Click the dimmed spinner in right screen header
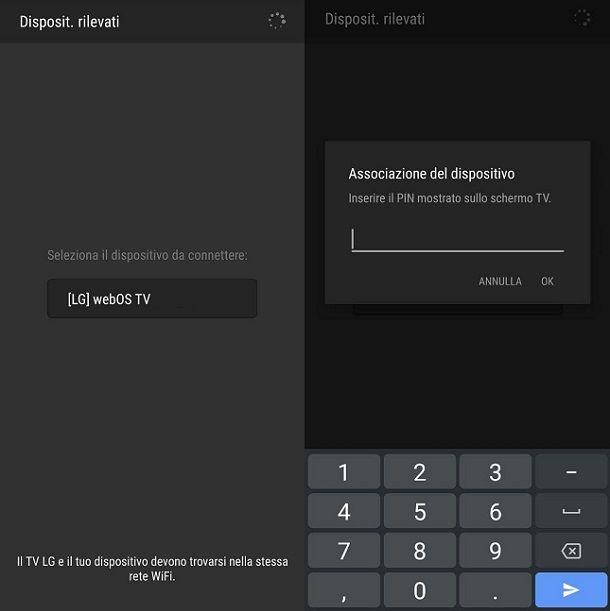The width and height of the screenshot is (610, 611). tap(582, 18)
